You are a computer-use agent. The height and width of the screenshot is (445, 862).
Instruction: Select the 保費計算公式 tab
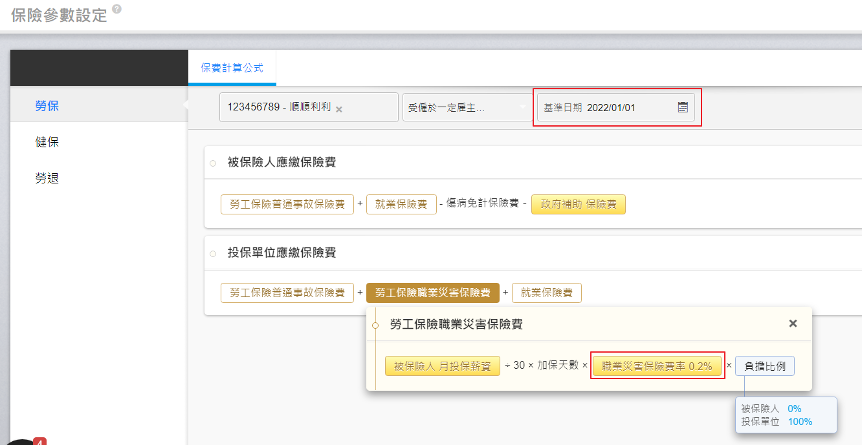232,67
